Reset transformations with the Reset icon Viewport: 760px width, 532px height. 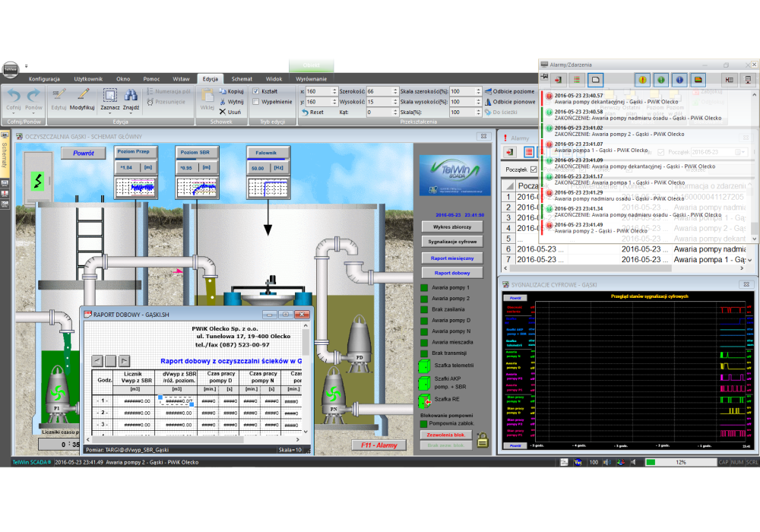click(306, 112)
